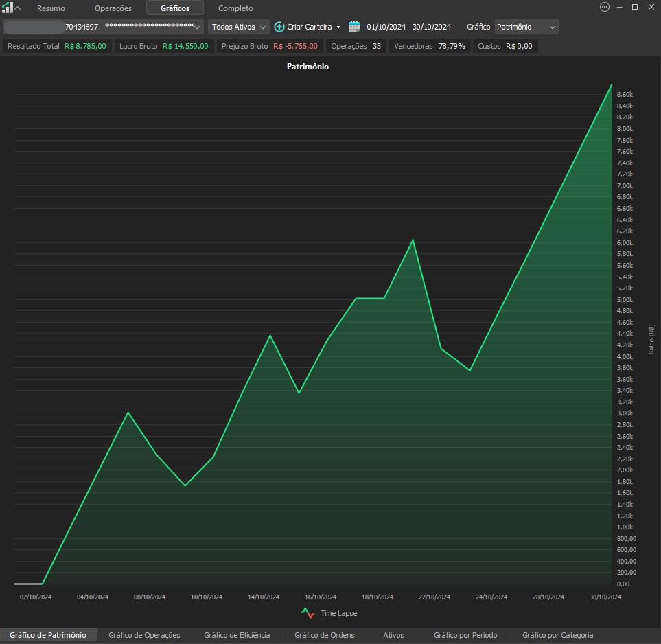The height and width of the screenshot is (644, 661).
Task: Switch to the Operações tab
Action: coord(113,8)
